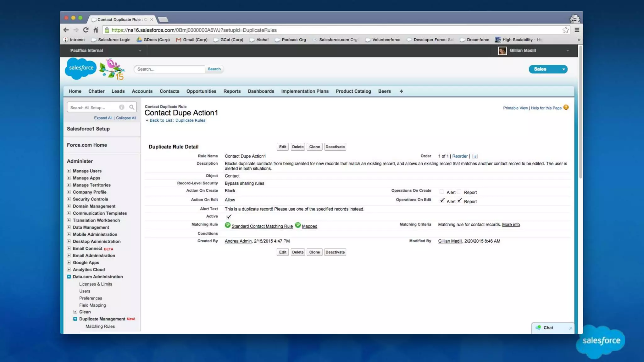Expand the Manage Users tree node
The height and width of the screenshot is (362, 644).
(69, 171)
